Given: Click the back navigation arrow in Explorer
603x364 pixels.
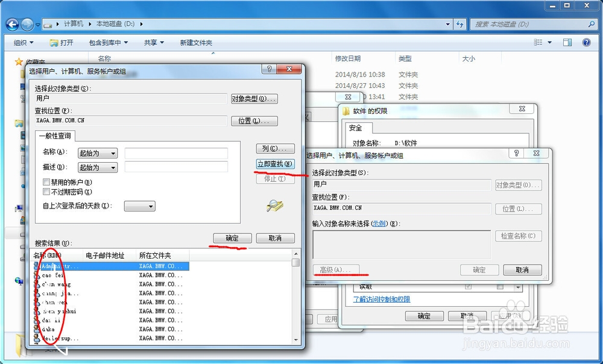Looking at the screenshot, I should (x=13, y=25).
